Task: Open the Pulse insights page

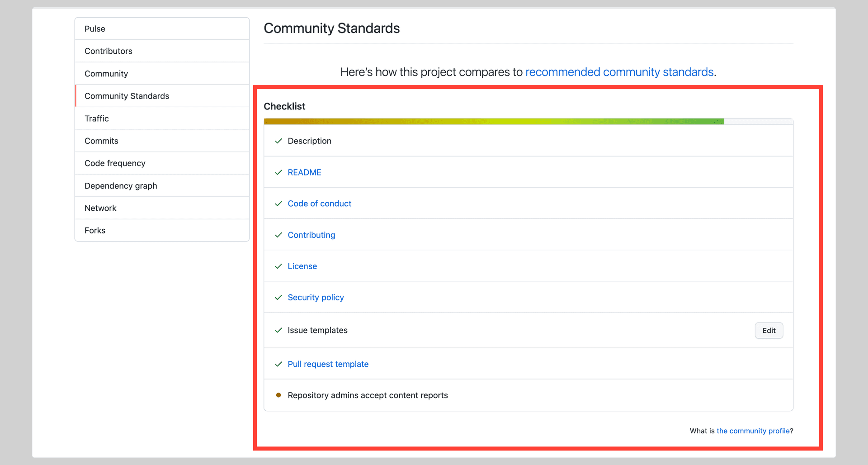Action: click(x=162, y=28)
